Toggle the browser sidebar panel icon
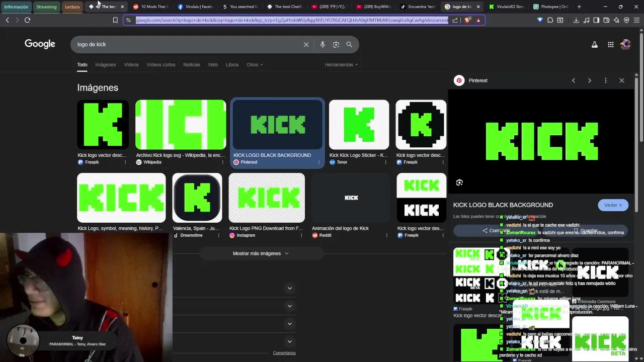This screenshot has width=644, height=362. coord(596,20)
